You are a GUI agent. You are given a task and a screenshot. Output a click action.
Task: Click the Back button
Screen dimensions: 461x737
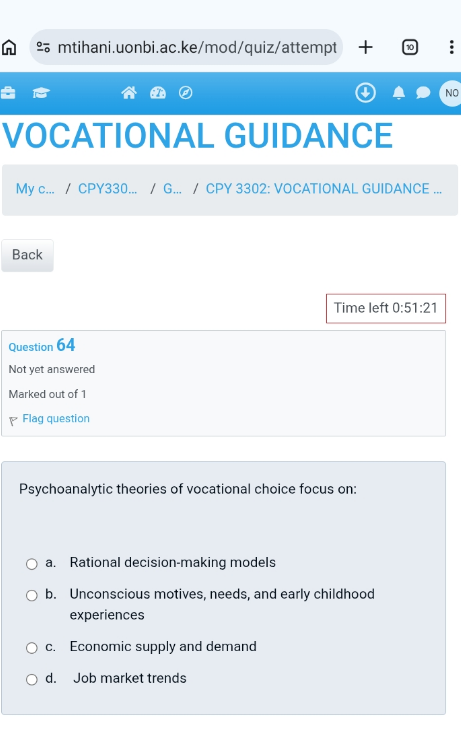click(x=27, y=255)
